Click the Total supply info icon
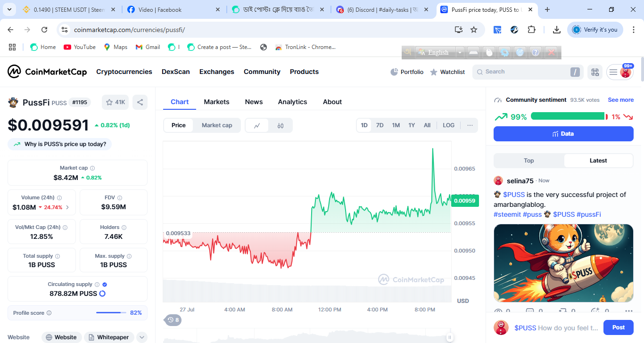The image size is (644, 343). pyautogui.click(x=58, y=256)
